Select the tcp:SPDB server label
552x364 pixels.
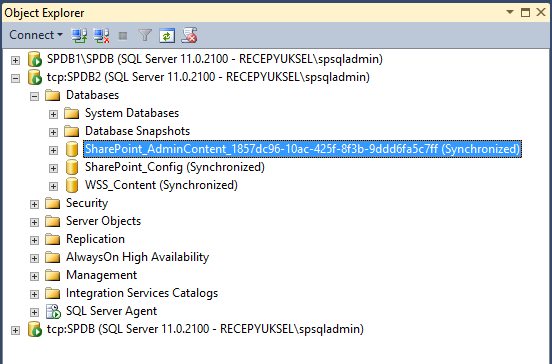205,329
